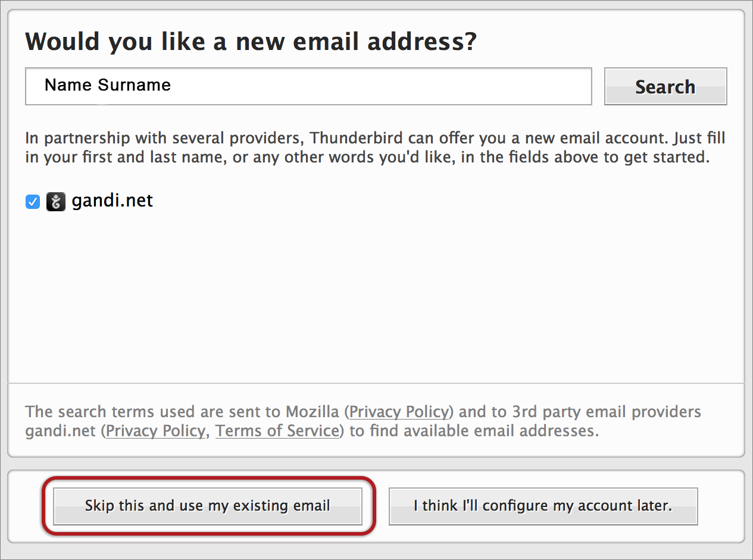Image resolution: width=753 pixels, height=560 pixels.
Task: Uncheck the gandi.net provider checkbox
Action: pyautogui.click(x=33, y=202)
